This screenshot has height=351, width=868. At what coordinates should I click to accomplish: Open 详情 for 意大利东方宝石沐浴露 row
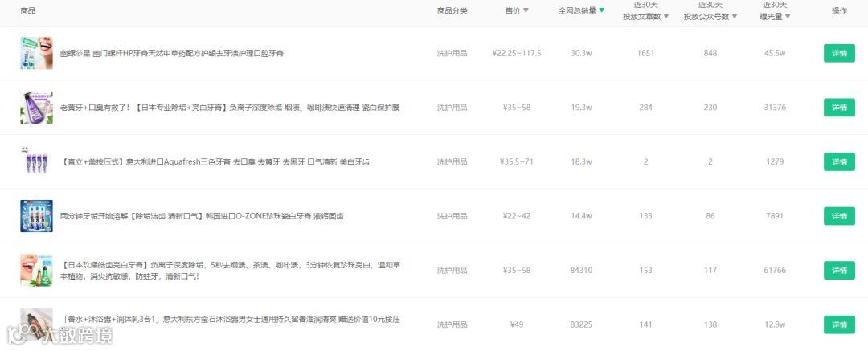pos(839,324)
